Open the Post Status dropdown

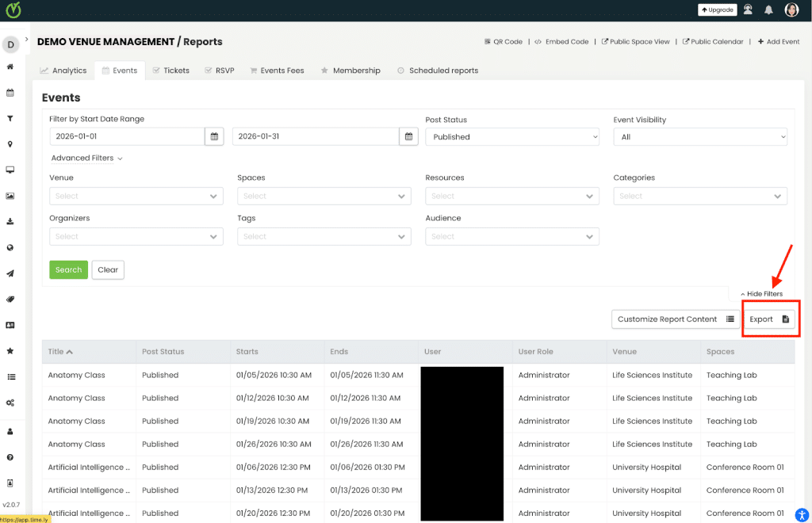pyautogui.click(x=511, y=136)
